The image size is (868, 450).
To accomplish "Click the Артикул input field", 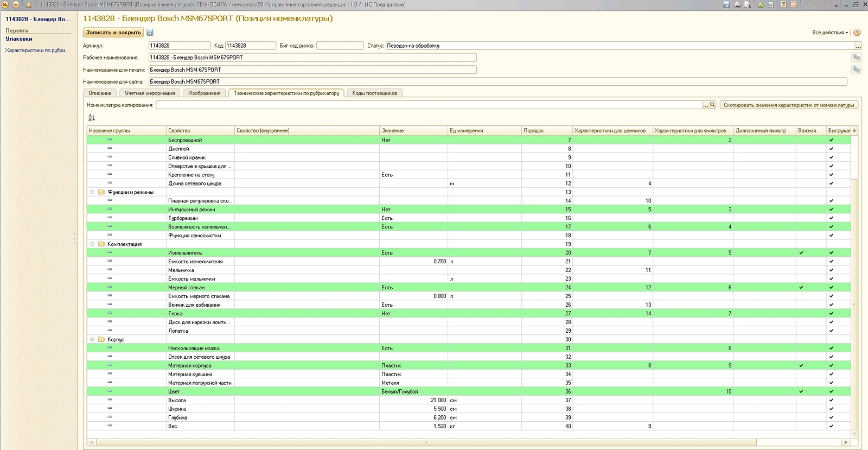I will (x=180, y=46).
